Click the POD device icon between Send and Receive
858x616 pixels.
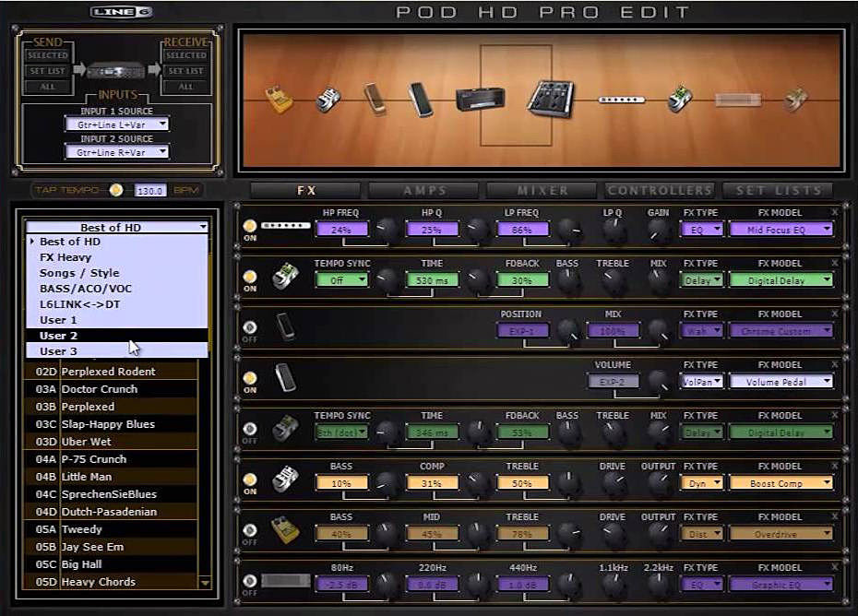(x=116, y=71)
